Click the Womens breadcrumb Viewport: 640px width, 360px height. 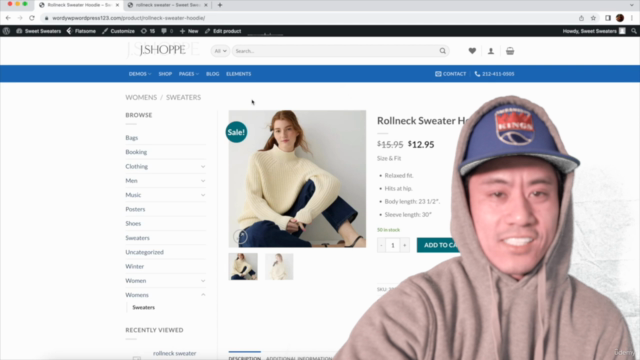141,97
